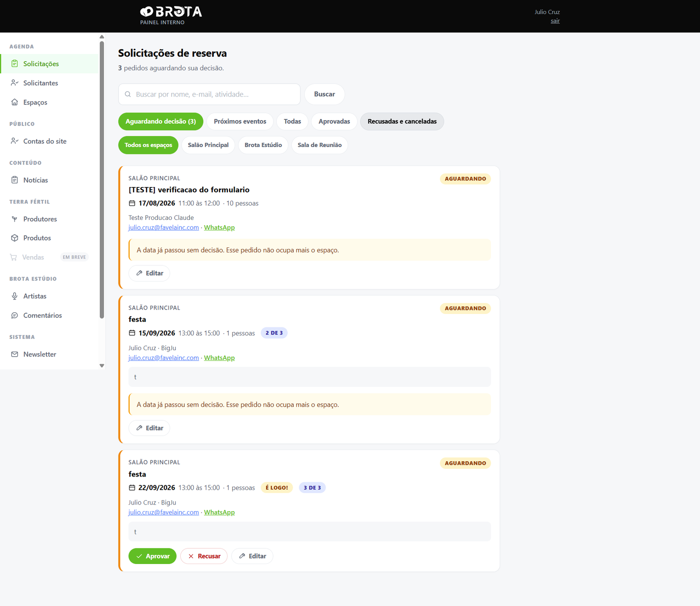Click sair logout link
Screen dimensions: 700x606
pos(555,21)
